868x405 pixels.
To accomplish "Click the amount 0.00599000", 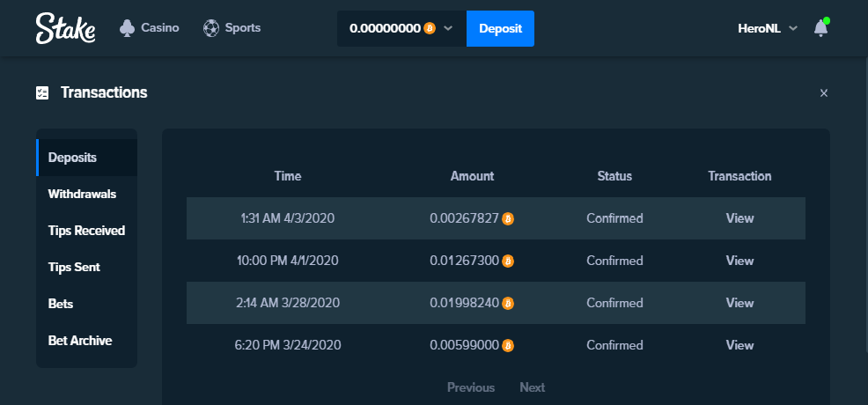I will tap(465, 345).
